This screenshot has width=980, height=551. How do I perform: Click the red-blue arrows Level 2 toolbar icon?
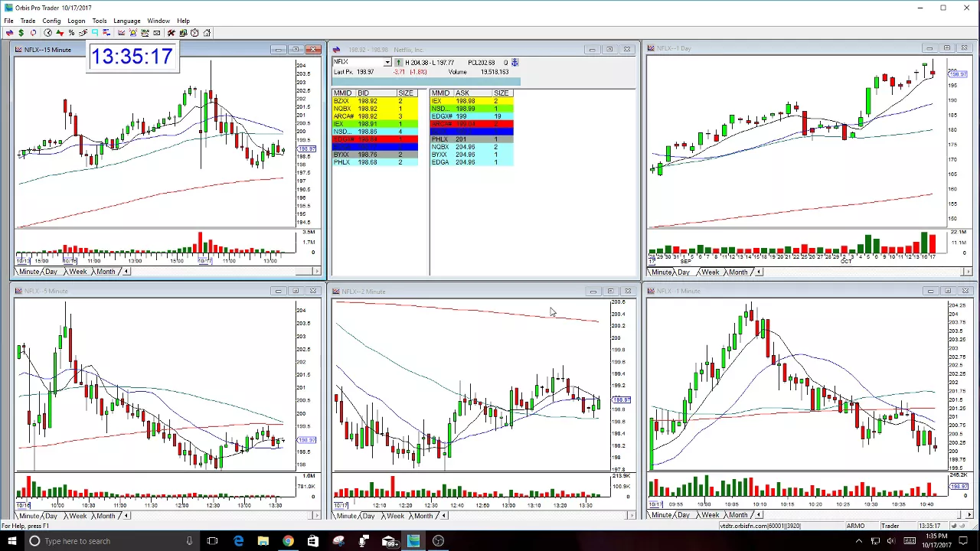tap(9, 33)
